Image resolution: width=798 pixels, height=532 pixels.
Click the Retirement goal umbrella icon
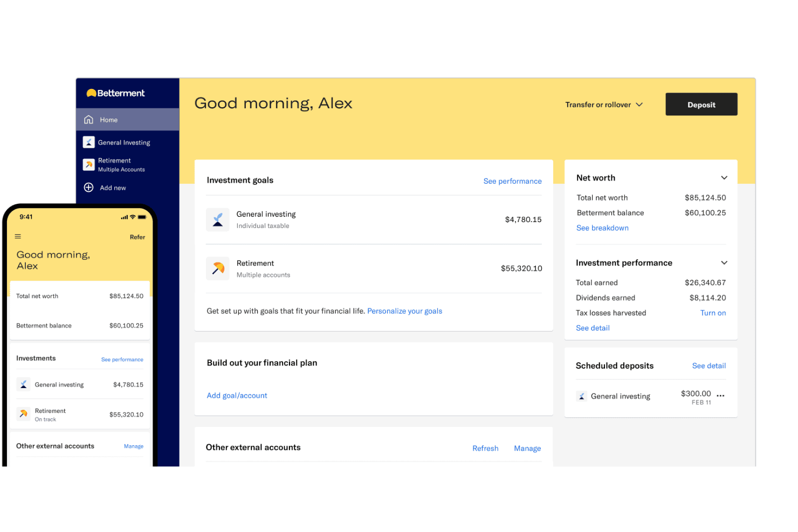point(218,268)
